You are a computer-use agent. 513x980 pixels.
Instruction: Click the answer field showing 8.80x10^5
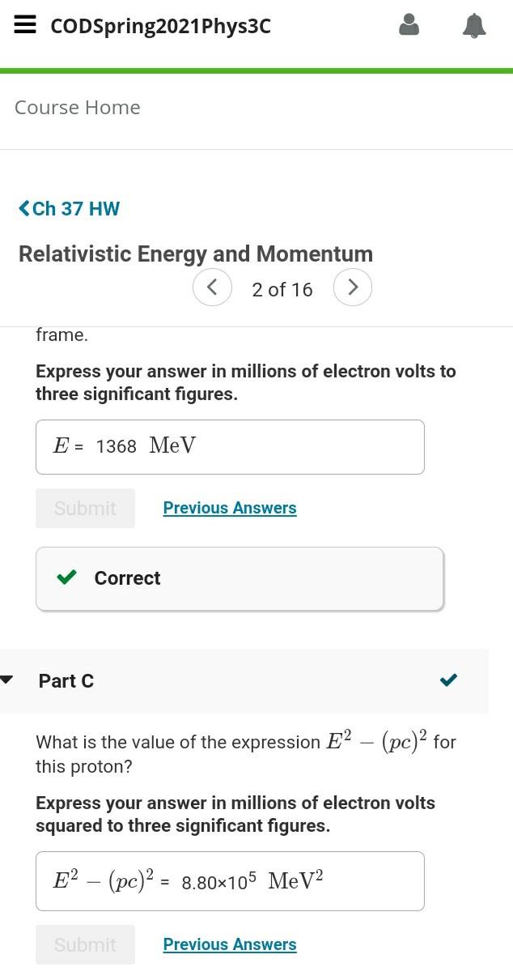click(x=230, y=880)
